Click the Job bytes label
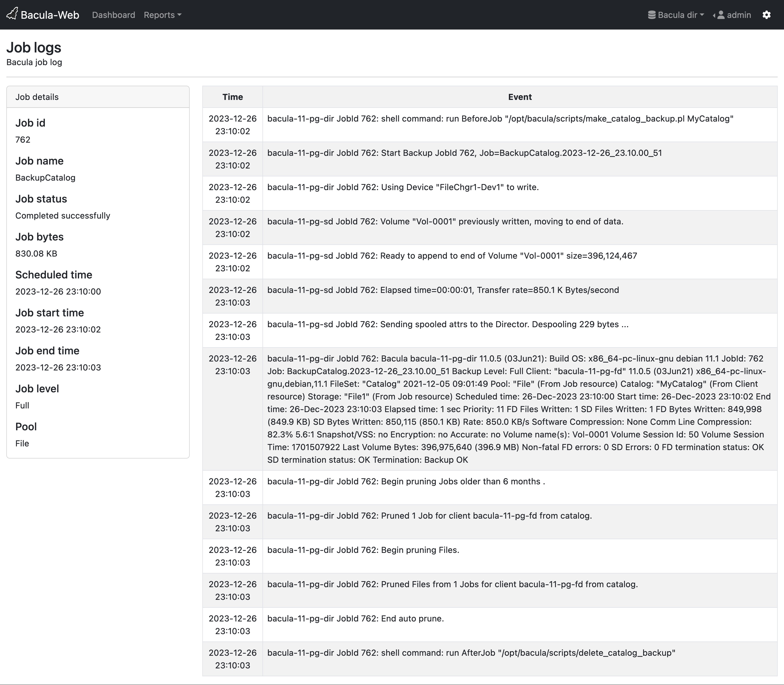The image size is (784, 685). (39, 237)
